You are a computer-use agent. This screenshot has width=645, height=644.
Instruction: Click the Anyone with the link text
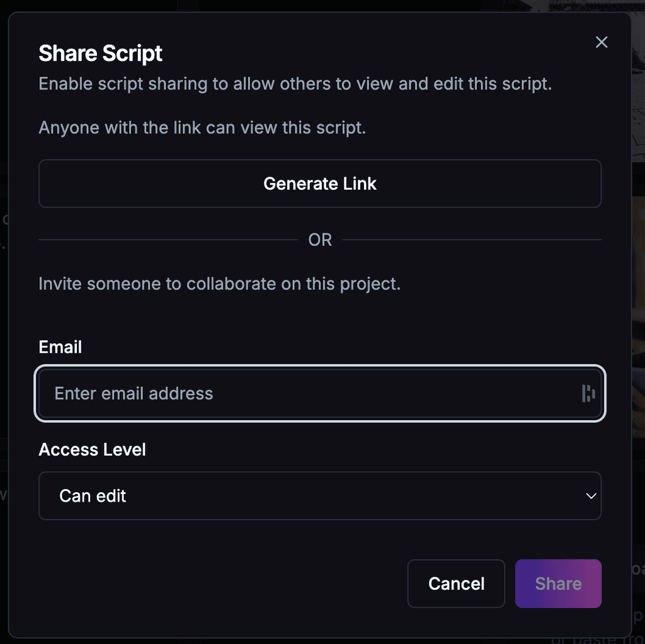coord(202,127)
